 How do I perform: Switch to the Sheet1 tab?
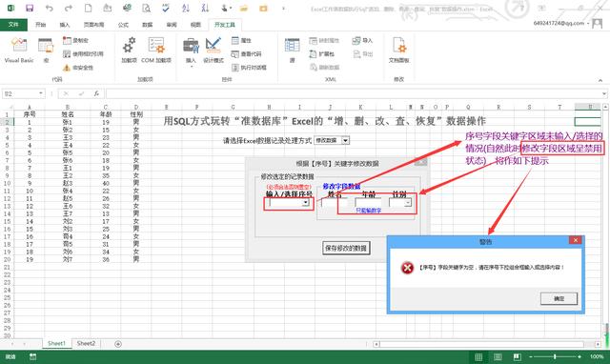coord(56,343)
